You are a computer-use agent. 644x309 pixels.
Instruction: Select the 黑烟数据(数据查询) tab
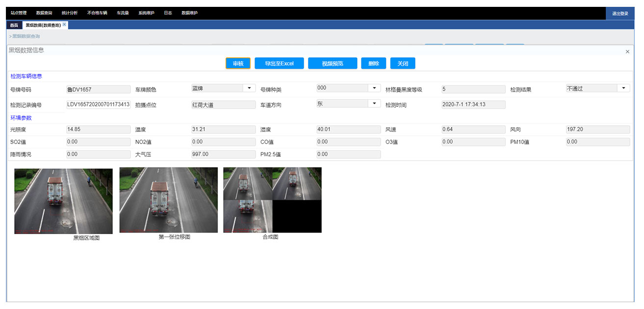pyautogui.click(x=43, y=25)
